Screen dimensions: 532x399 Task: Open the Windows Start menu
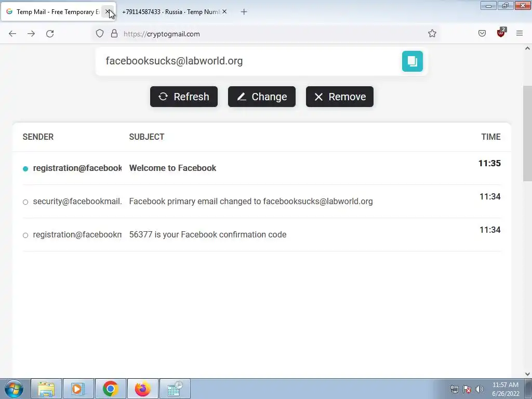coord(14,389)
